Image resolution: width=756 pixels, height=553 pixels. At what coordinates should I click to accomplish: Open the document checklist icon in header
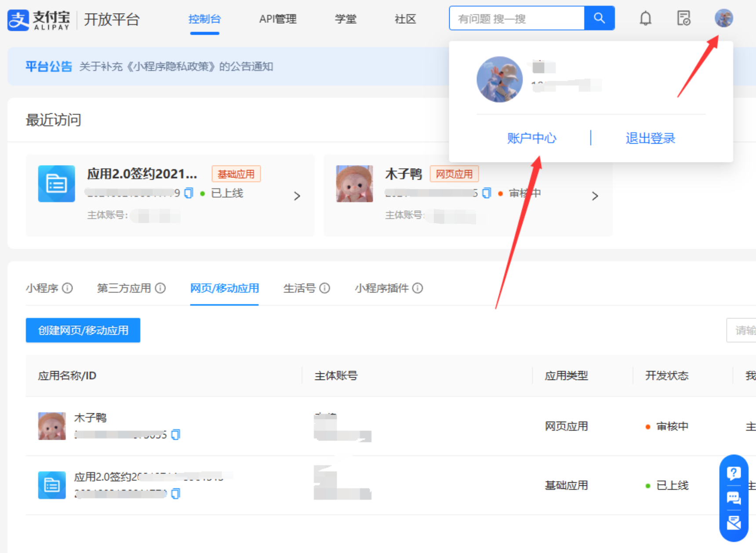tap(683, 18)
